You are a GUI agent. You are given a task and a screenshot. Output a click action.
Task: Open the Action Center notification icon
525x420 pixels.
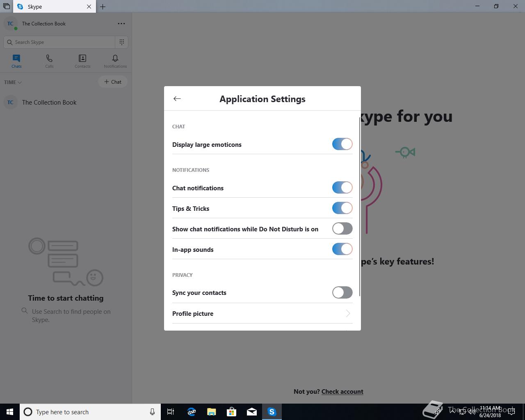511,412
